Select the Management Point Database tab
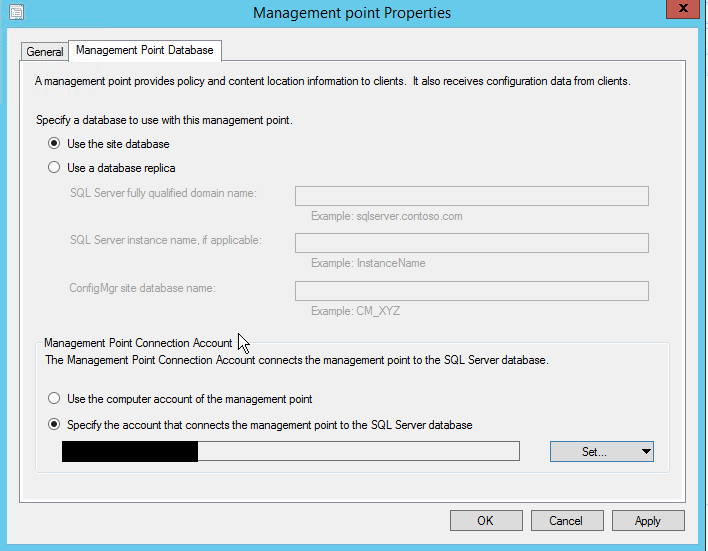The image size is (708, 551). pos(144,50)
